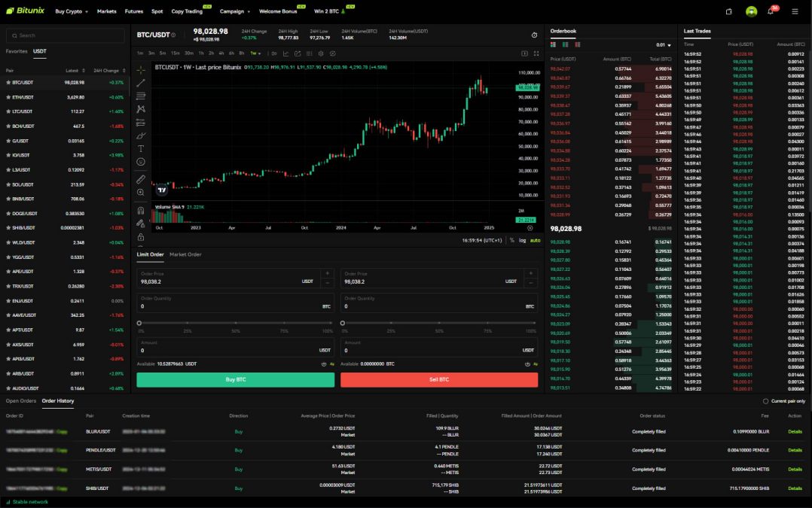Viewport: 812px width, 508px height.
Task: Toggle favorite star for SOL/USDT
Action: tap(8, 184)
